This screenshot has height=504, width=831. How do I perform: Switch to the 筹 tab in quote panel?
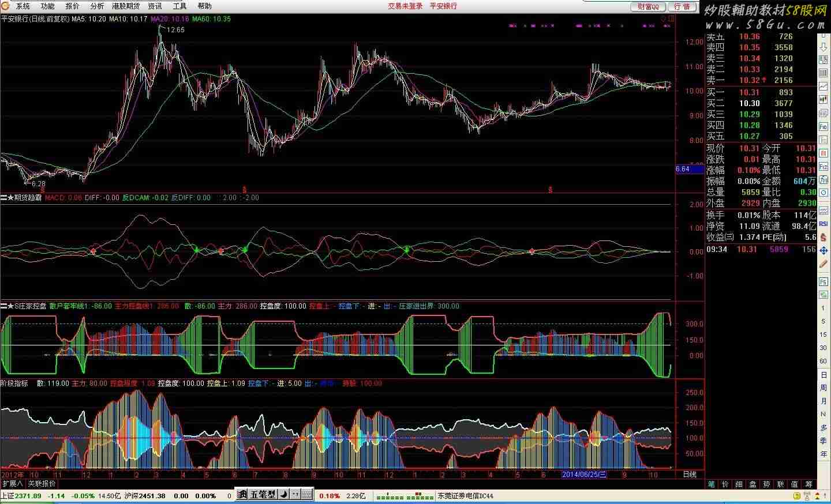808,484
